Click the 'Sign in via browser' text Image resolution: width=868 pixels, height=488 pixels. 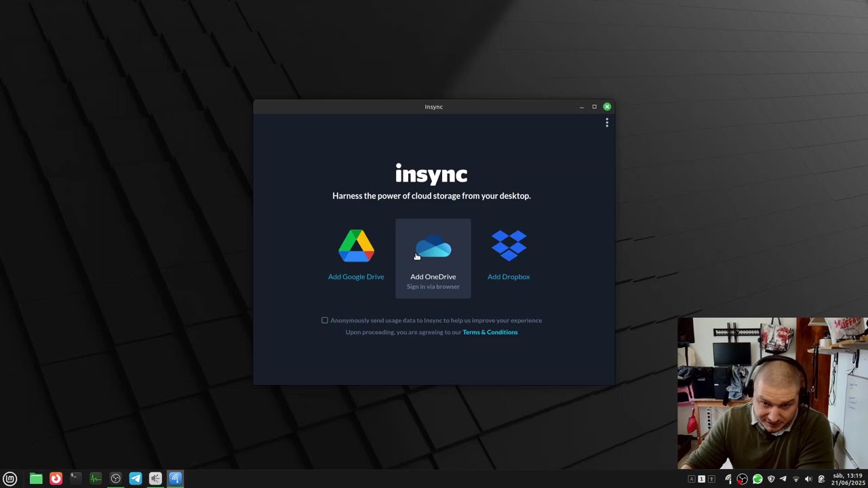(433, 287)
